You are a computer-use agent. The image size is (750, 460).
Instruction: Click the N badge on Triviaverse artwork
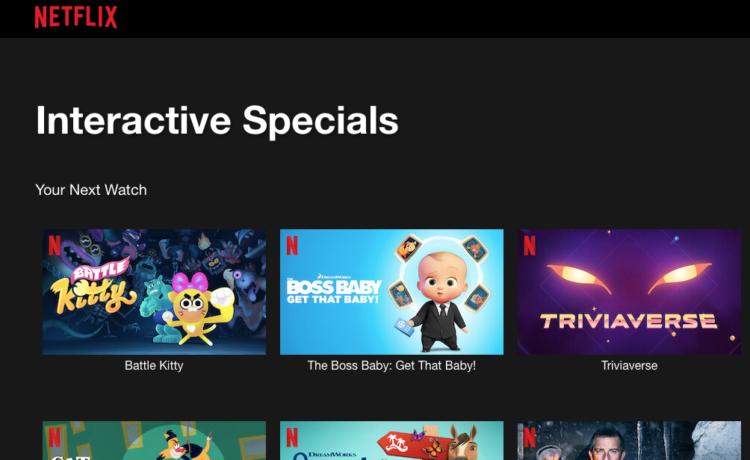coord(529,245)
